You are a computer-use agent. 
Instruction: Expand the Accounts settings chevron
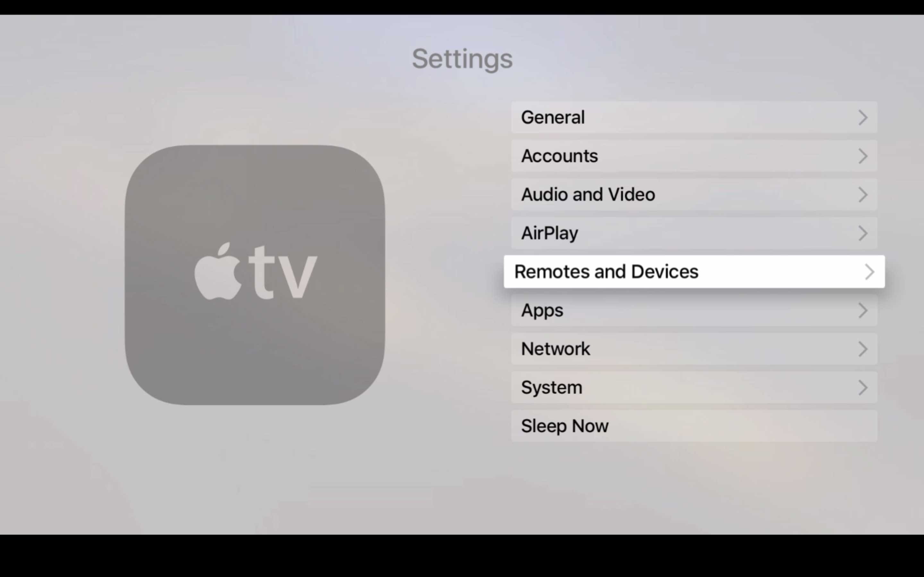(863, 155)
